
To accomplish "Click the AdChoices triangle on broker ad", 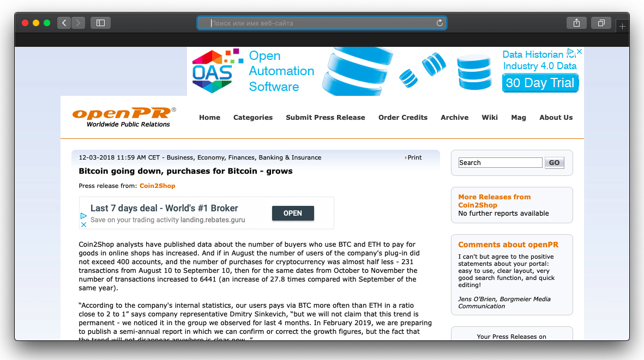I will pos(83,216).
